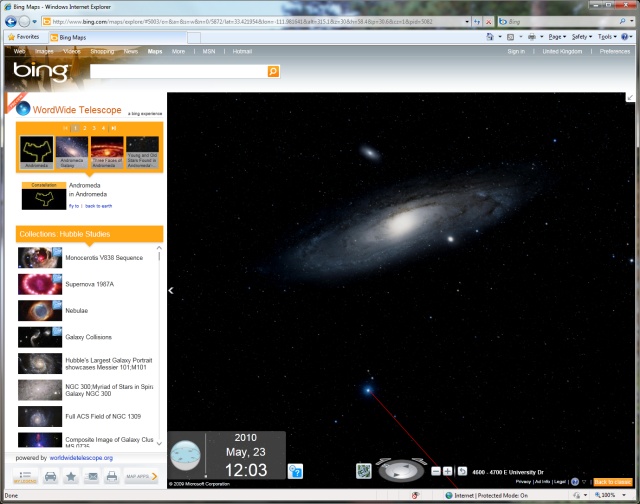
Task: Click the IE stop loading X icon
Action: click(x=488, y=22)
